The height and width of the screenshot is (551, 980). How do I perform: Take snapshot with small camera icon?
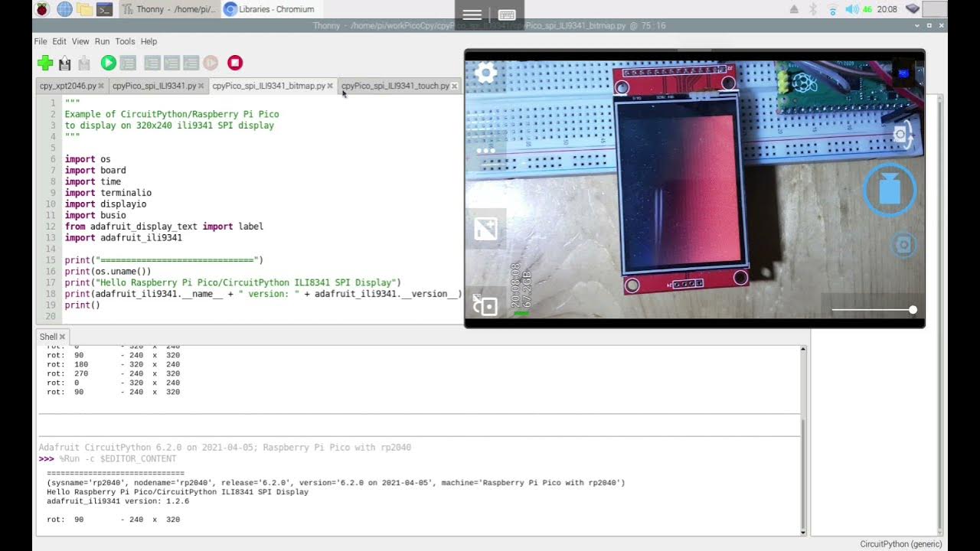click(x=903, y=245)
